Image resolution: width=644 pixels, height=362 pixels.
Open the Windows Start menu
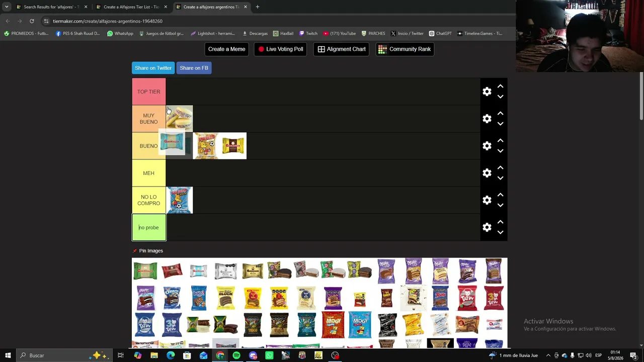point(8,355)
